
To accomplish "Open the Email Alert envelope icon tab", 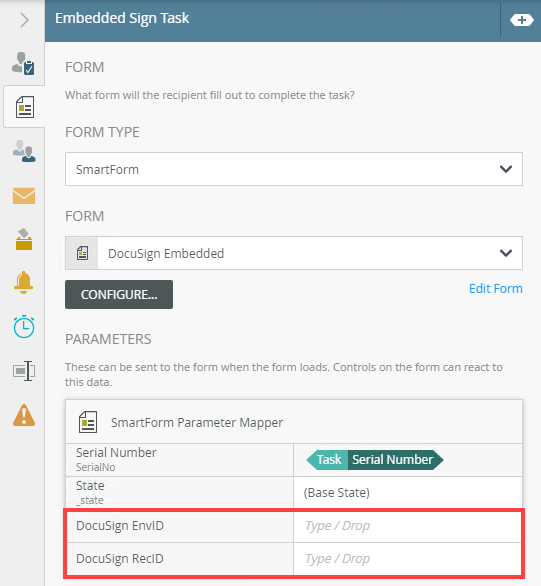I will 24,196.
